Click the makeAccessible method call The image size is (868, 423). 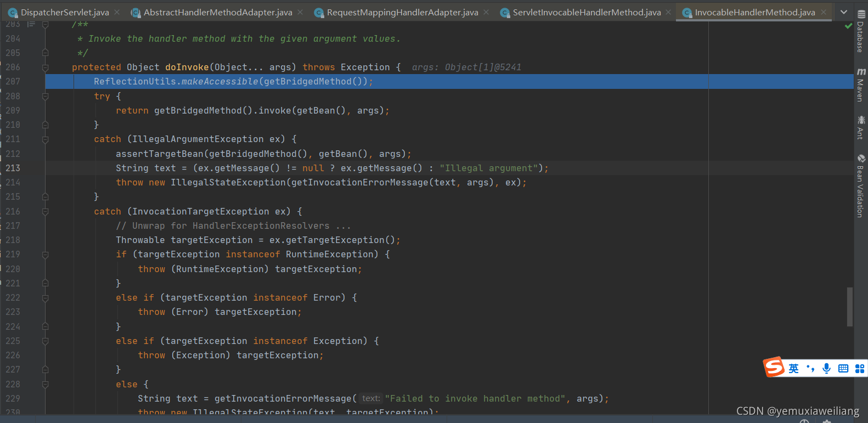(x=220, y=81)
